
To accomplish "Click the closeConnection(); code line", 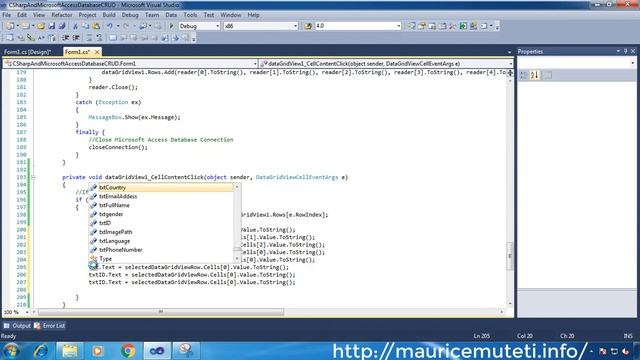I will point(118,147).
